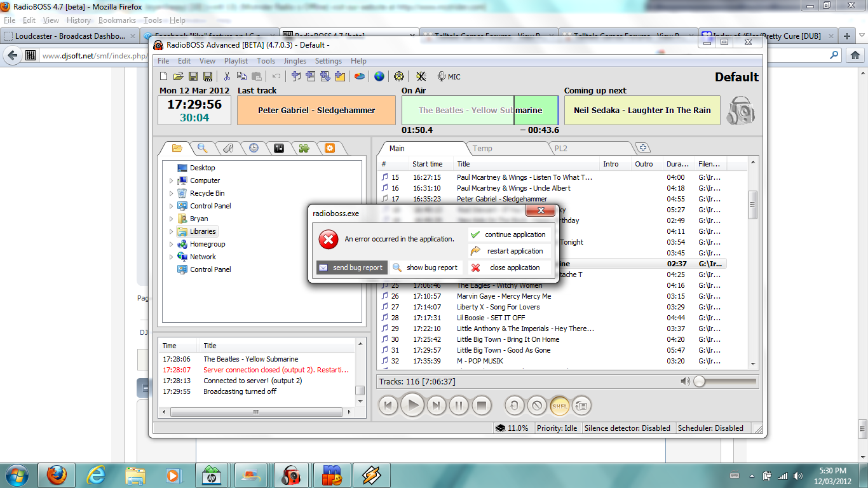Open the tag panel tab icon
This screenshot has height=488, width=868.
click(x=228, y=148)
